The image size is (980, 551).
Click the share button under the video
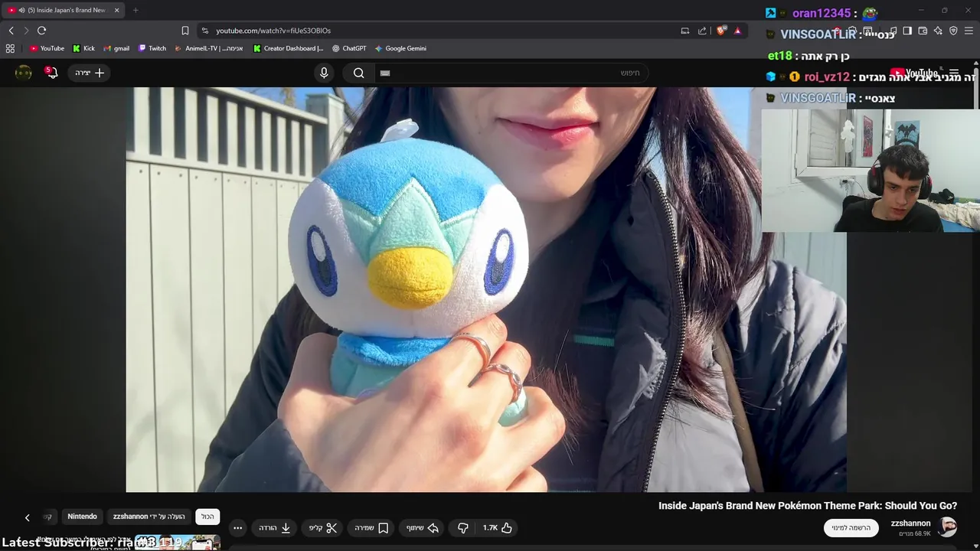point(423,528)
